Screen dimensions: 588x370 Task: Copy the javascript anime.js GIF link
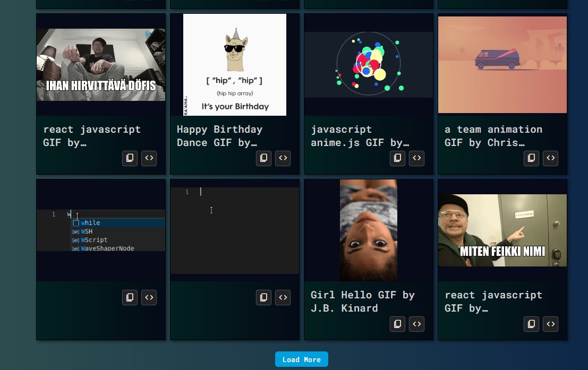(397, 158)
